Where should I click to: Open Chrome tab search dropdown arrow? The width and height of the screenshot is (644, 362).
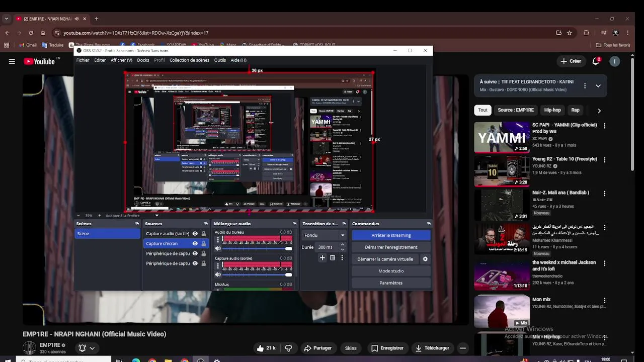[x=6, y=19]
